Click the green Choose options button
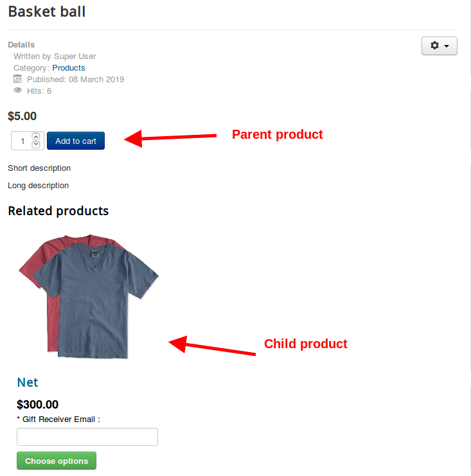This screenshot has width=471, height=476. coord(57,461)
